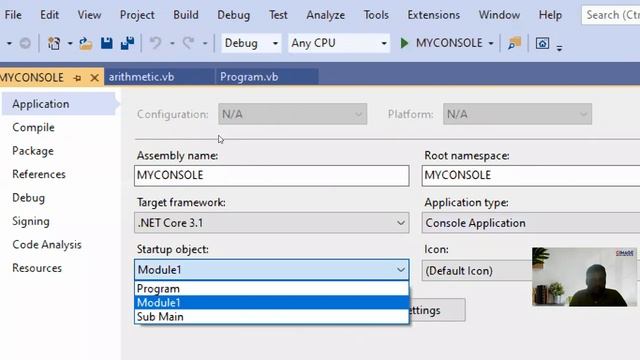Image resolution: width=640 pixels, height=360 pixels.
Task: Click the Assembly name input field
Action: click(271, 176)
